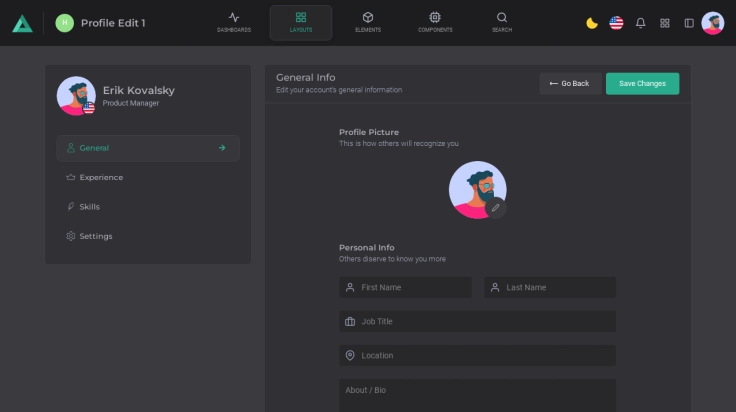Go to Skills section in sidebar

click(90, 207)
